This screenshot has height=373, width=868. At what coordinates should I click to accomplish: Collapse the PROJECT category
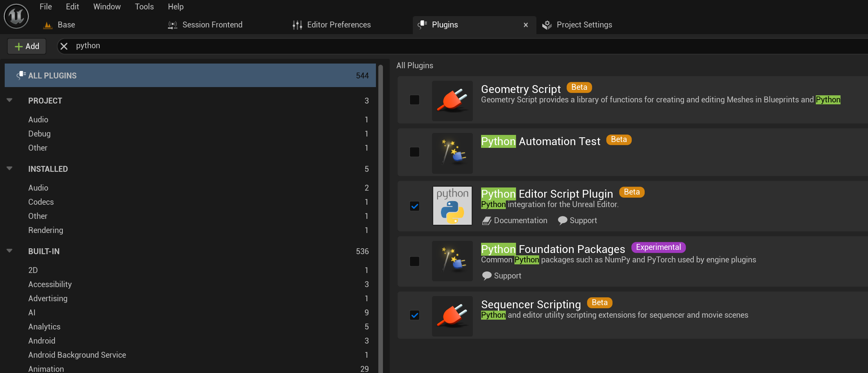click(10, 100)
